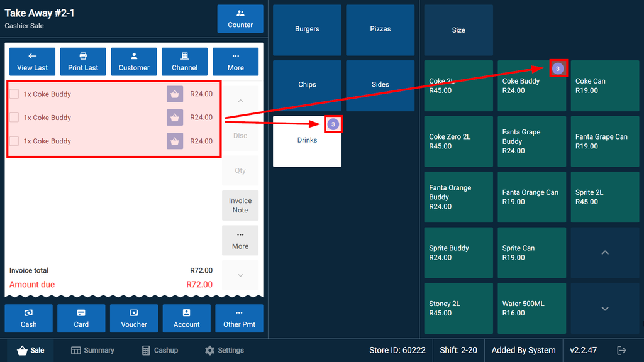The width and height of the screenshot is (644, 362).
Task: Tick checkbox of first Coke Buddy line
Action: tap(14, 94)
